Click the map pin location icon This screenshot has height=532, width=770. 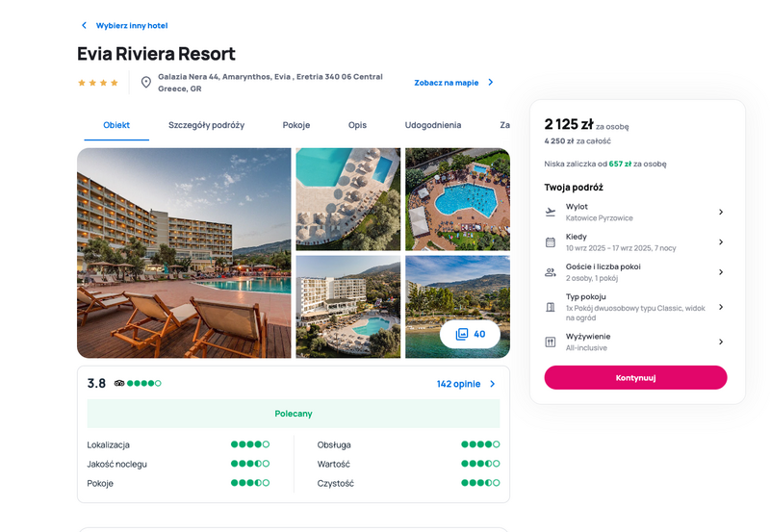[146, 82]
